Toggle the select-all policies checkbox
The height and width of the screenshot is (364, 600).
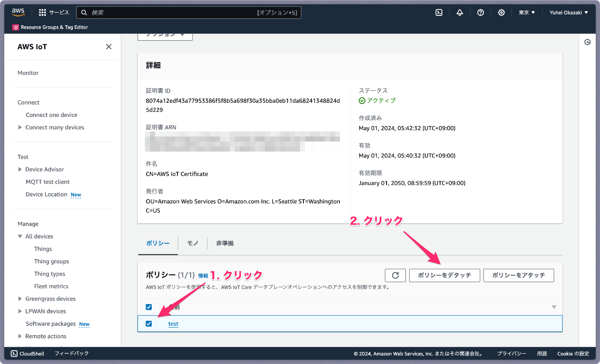point(149,307)
